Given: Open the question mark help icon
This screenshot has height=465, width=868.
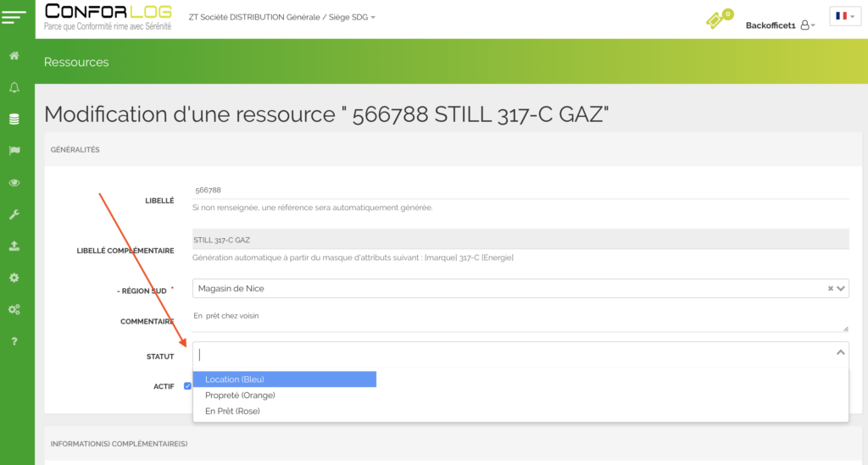Looking at the screenshot, I should [14, 341].
